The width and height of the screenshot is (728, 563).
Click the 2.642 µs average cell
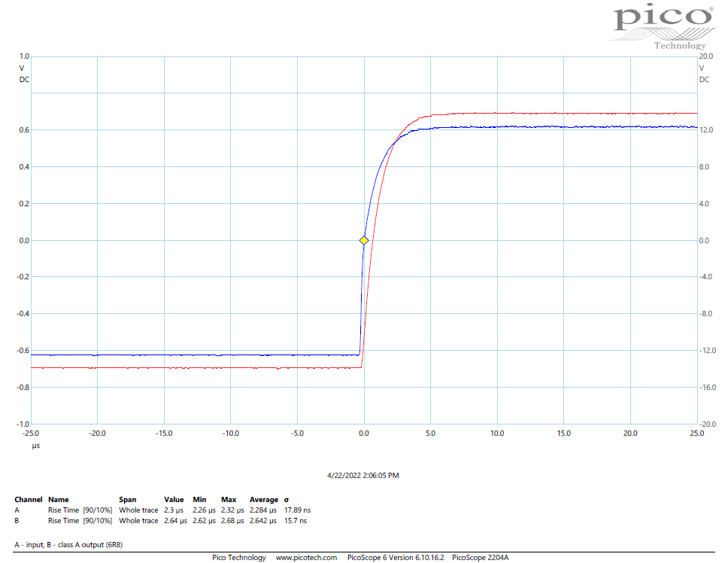point(263,521)
